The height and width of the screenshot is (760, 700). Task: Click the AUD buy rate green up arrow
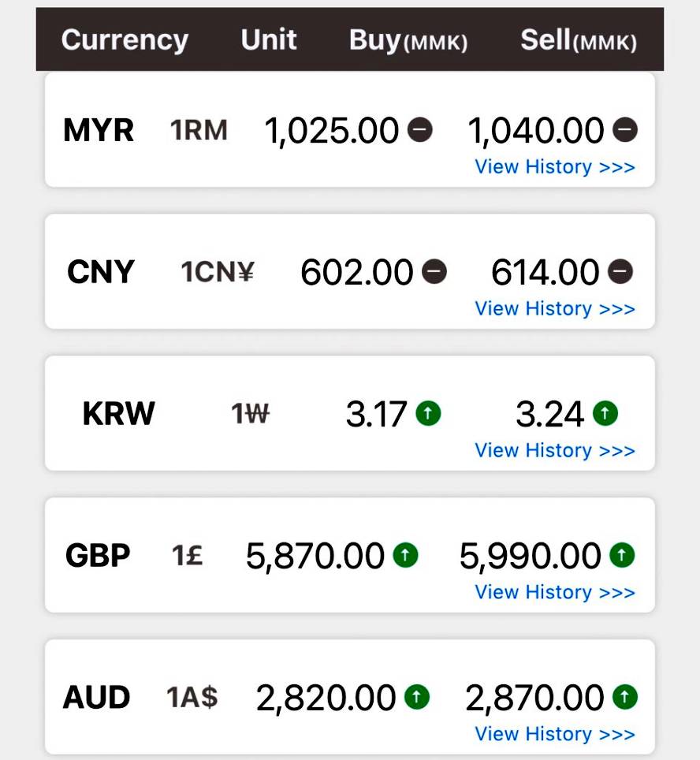coord(416,697)
